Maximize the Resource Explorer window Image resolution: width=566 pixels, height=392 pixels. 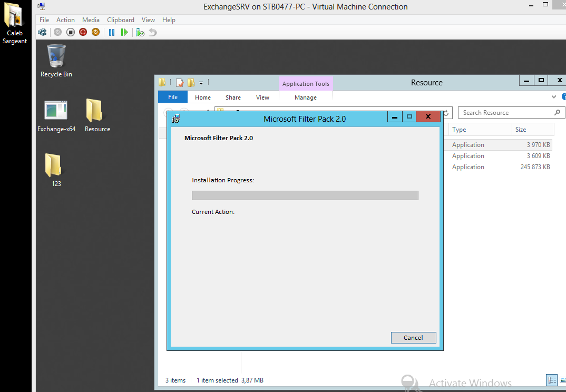tap(541, 81)
